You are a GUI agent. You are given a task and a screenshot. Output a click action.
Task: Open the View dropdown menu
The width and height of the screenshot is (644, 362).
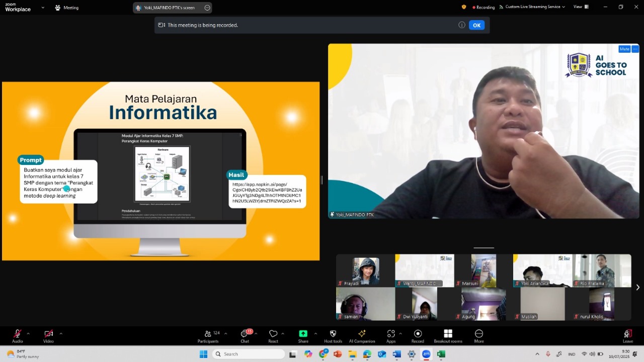click(x=580, y=7)
